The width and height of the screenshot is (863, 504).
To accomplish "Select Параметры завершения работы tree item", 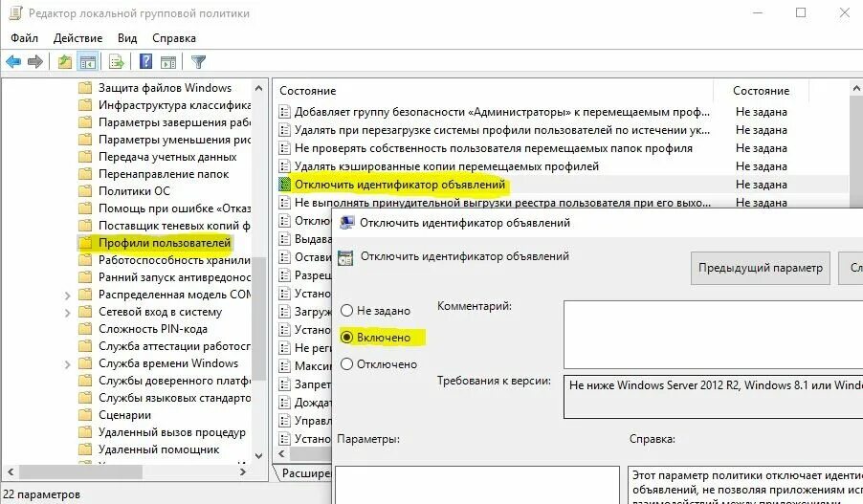I will 174,122.
